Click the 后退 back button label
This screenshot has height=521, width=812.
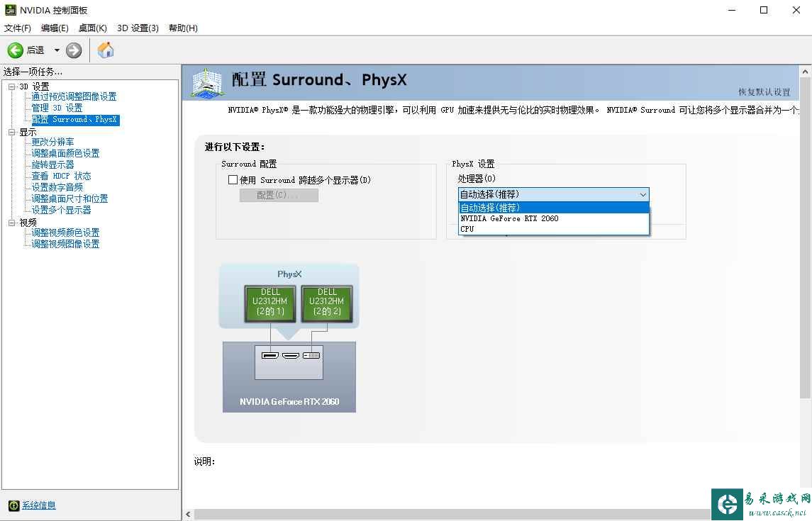[x=35, y=50]
